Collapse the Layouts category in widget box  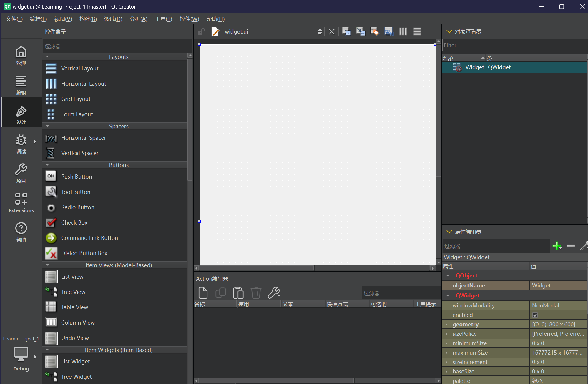pos(47,57)
